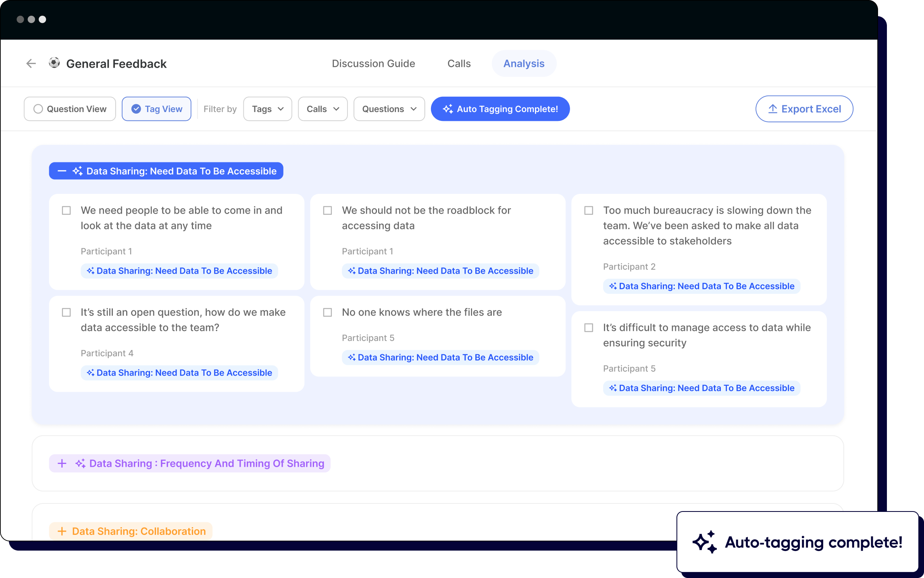924x578 pixels.
Task: Click the sparkle icon on the Data Sharing header tag
Action: pyautogui.click(x=78, y=170)
